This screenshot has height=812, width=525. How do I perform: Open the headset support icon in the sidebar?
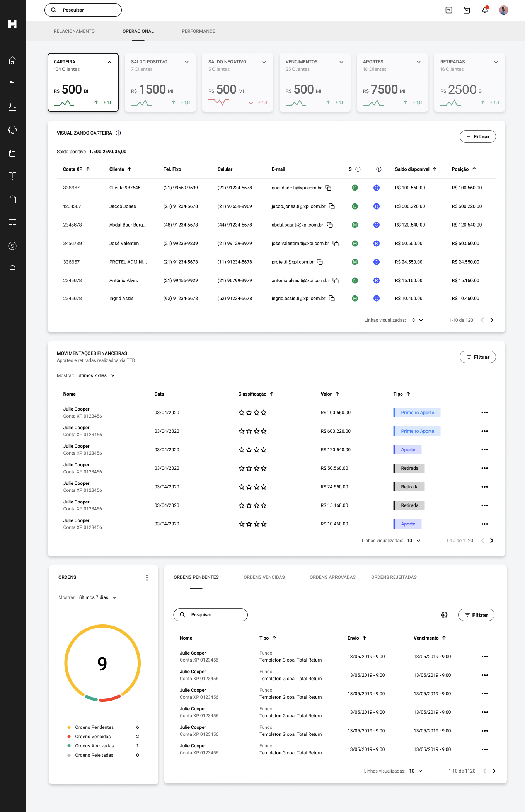tap(12, 130)
